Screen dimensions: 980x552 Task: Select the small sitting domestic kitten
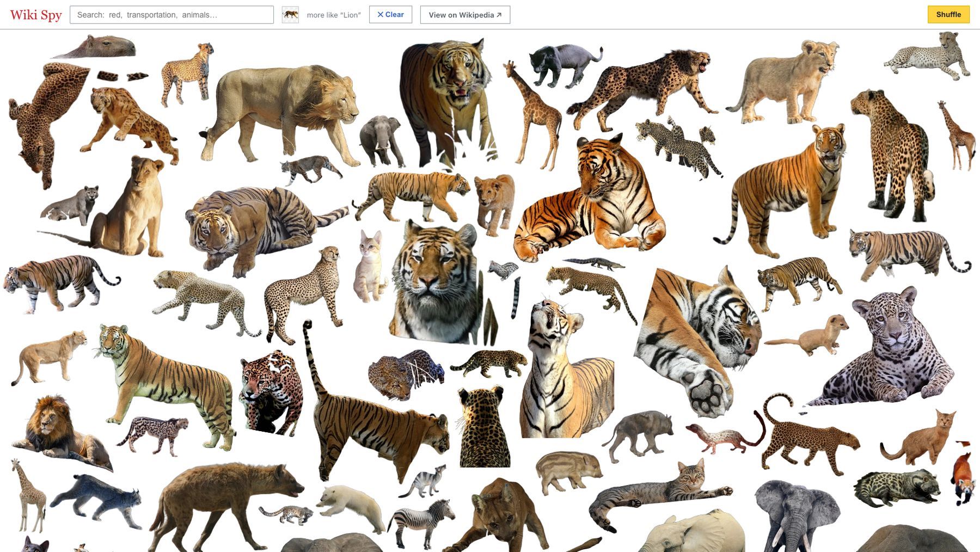(x=370, y=266)
